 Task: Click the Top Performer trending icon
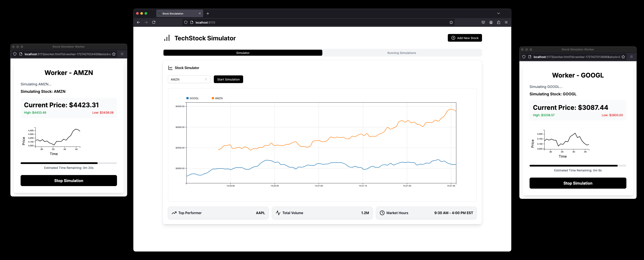174,213
